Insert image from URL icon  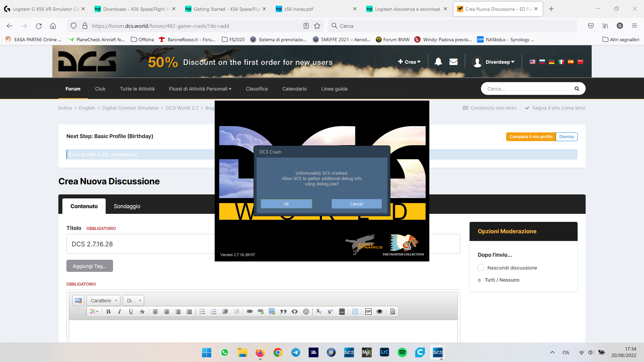pos(272,312)
